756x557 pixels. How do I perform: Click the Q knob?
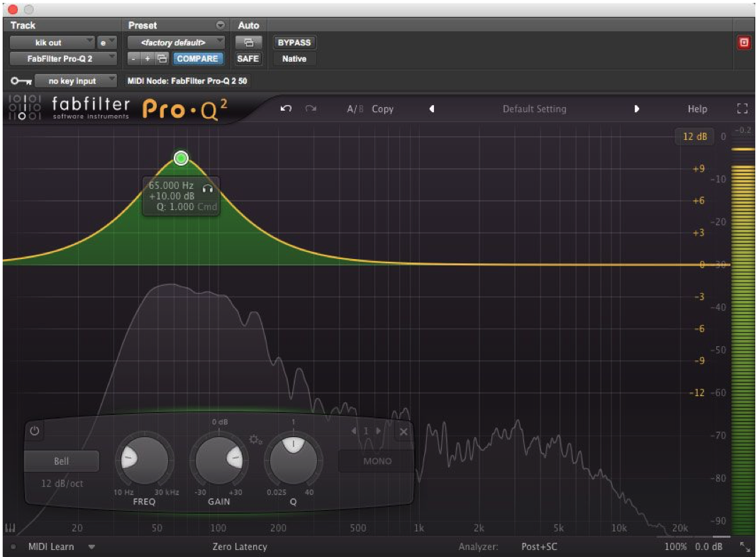tap(293, 460)
